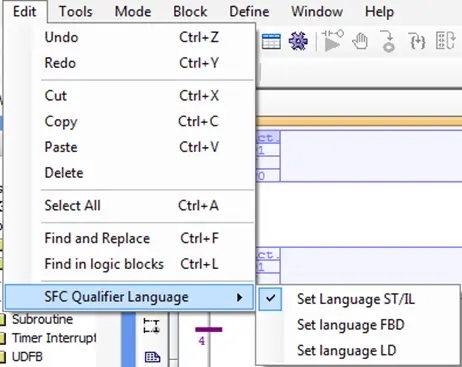Select the UDFB tree item
The image size is (462, 367).
[27, 357]
